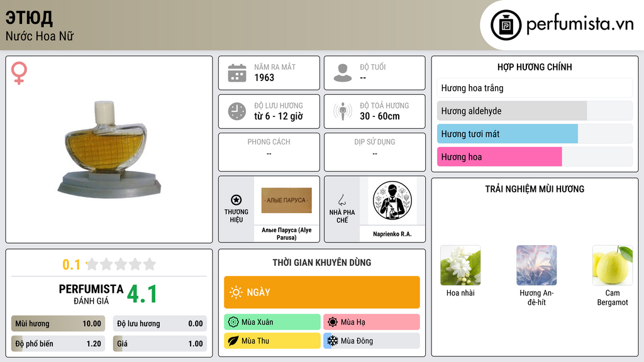Open the perfume bottle product image
This screenshot has width=644, height=362.
click(x=109, y=150)
